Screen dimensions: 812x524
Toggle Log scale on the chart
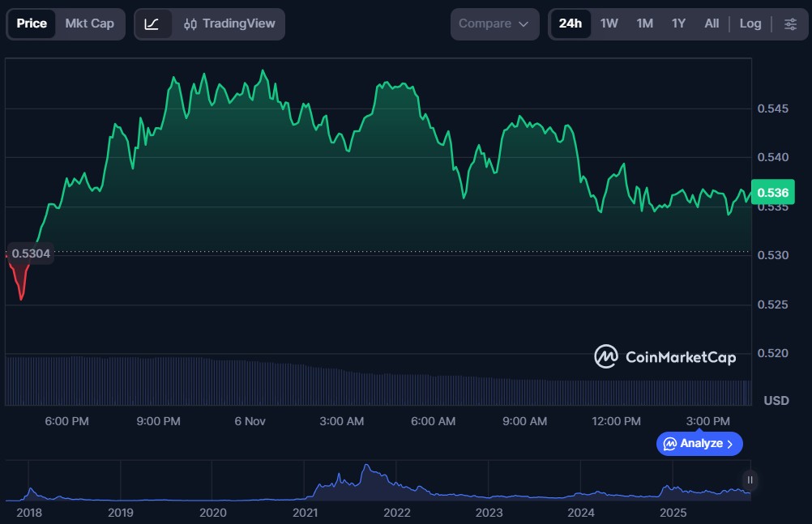750,24
